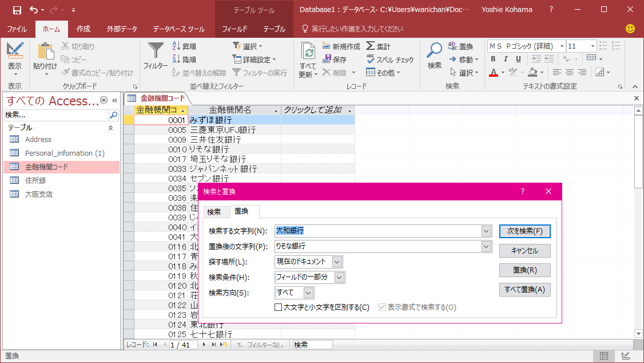Screen dimensions: 644x363
Task: Open 検索方向 dropdown
Action: pos(308,293)
